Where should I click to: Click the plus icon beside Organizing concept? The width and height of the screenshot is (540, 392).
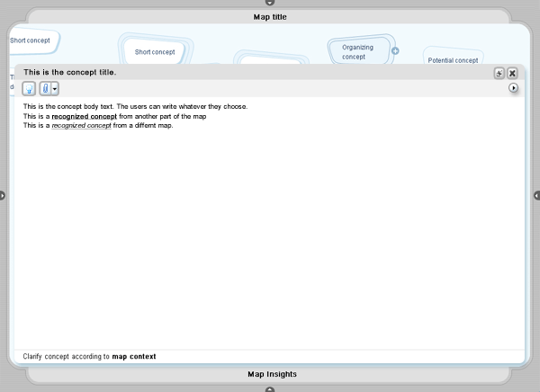(x=395, y=51)
